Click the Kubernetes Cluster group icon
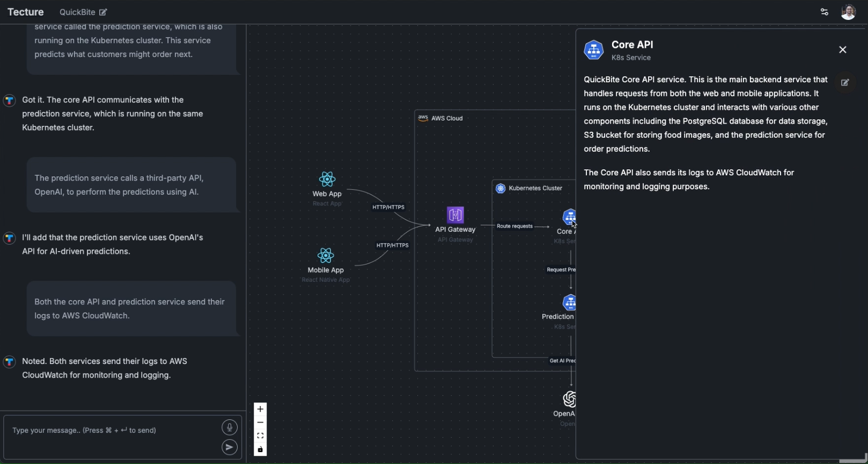The height and width of the screenshot is (464, 868). coord(501,189)
